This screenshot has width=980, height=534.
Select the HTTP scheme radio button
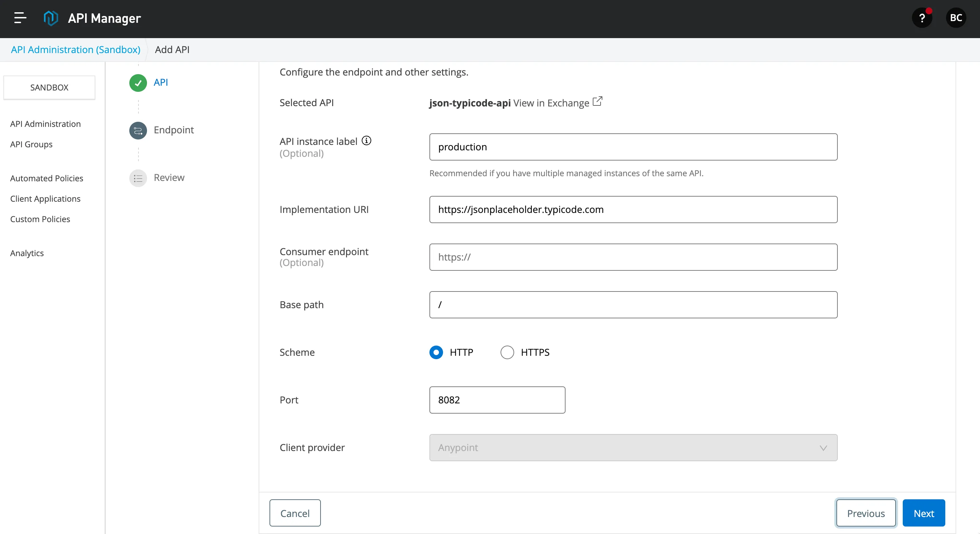[x=436, y=352]
